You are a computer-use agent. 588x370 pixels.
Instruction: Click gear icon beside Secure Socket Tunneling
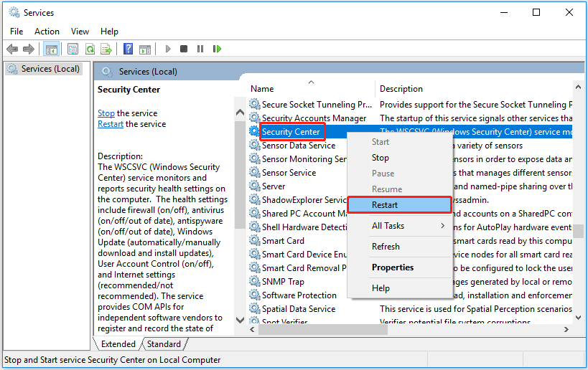click(255, 104)
